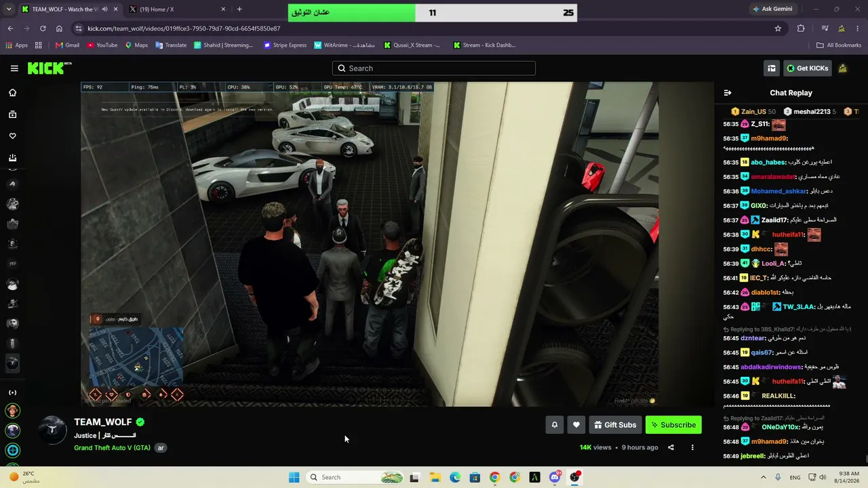Open Discord from the taskbar
868x488 pixels.
coord(555,477)
